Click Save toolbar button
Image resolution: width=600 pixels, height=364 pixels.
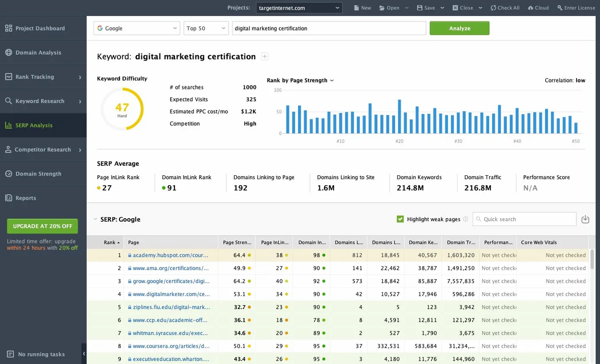click(x=425, y=7)
